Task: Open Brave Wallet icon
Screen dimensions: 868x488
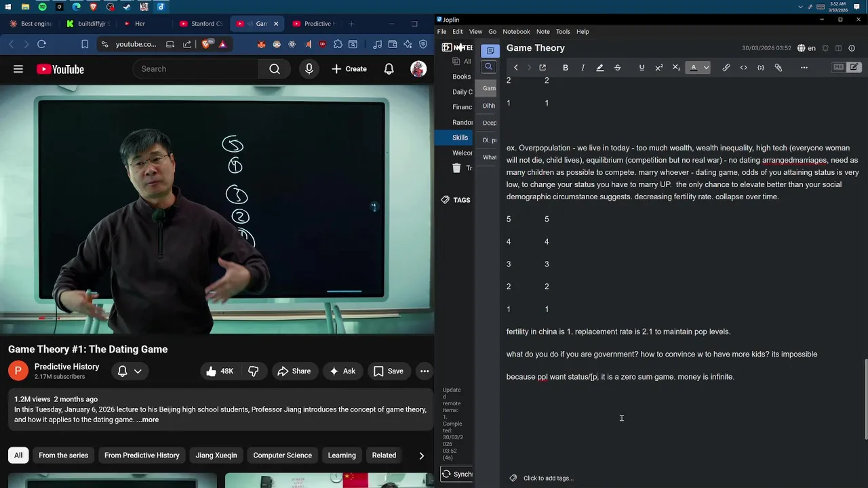Action: [x=393, y=44]
